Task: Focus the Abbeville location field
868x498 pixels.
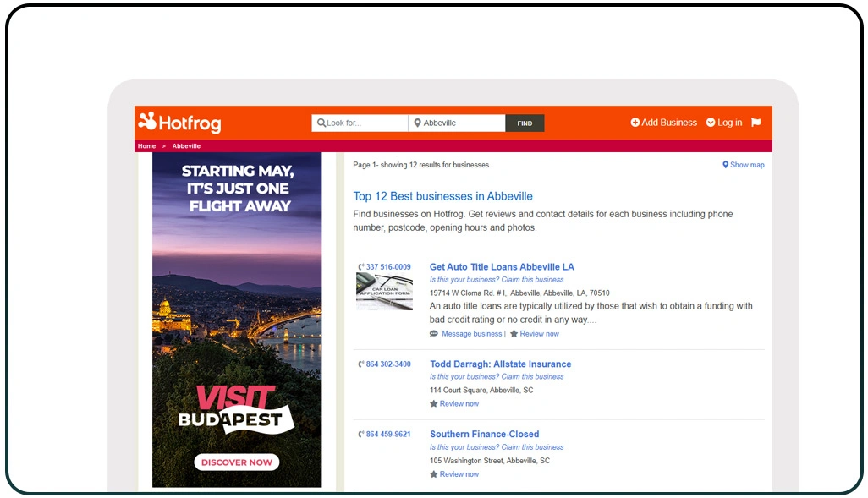Action: pos(457,123)
